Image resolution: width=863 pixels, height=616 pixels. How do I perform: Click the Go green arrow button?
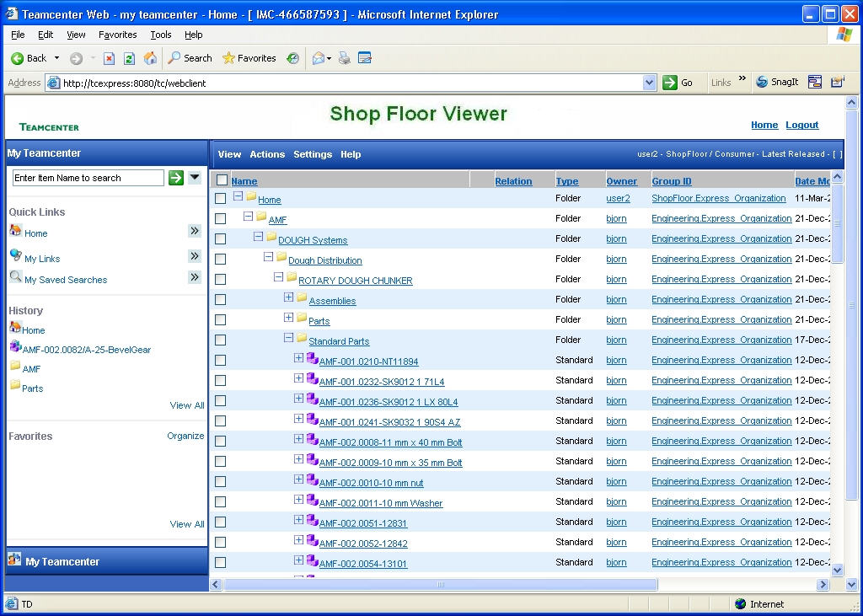(670, 83)
